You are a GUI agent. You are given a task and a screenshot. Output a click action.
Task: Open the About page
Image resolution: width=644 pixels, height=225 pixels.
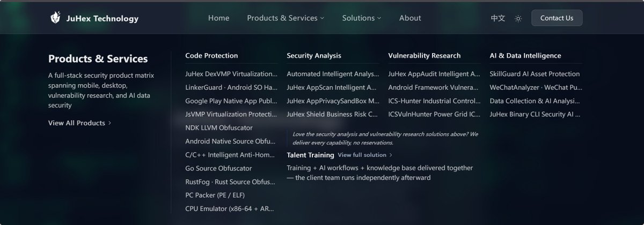[410, 18]
